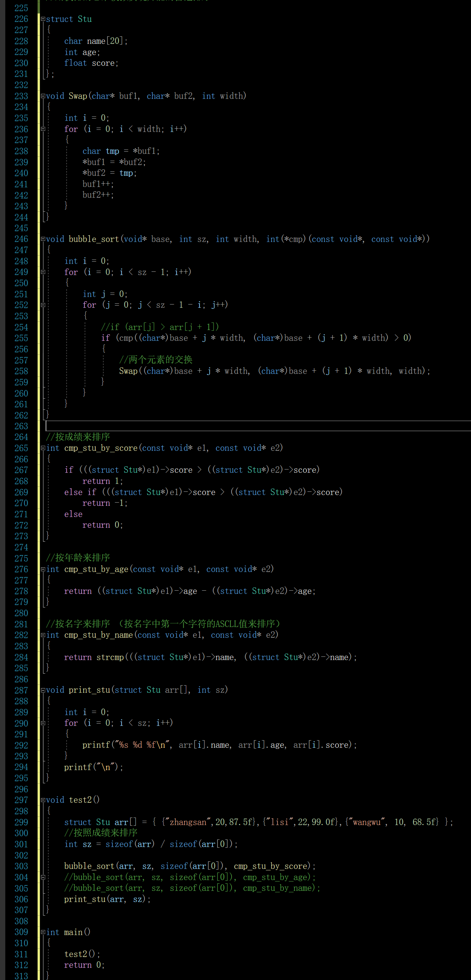Click the '*buf2 = tmp;' line
Viewport: 471px width, 980px height.
110,173
